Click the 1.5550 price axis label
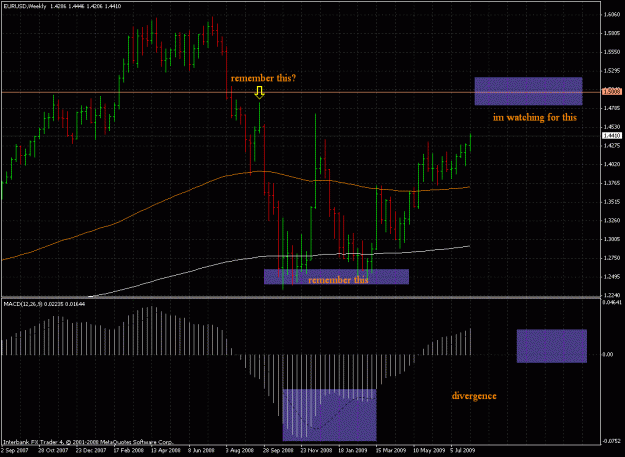The width and height of the screenshot is (625, 457). [x=612, y=52]
